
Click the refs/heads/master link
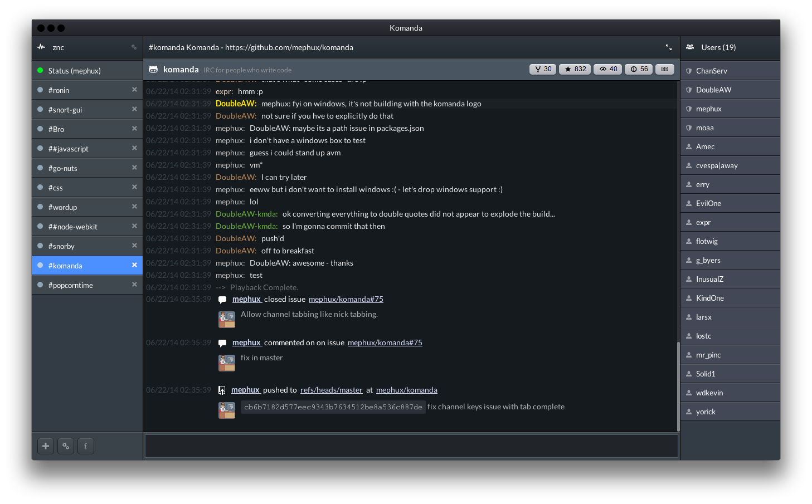(332, 390)
